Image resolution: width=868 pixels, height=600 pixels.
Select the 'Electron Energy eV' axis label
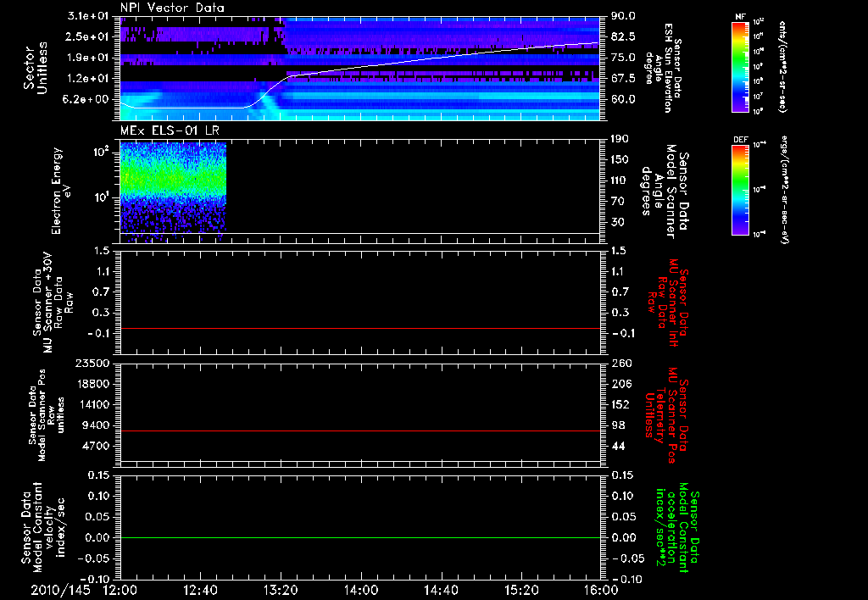(61, 191)
